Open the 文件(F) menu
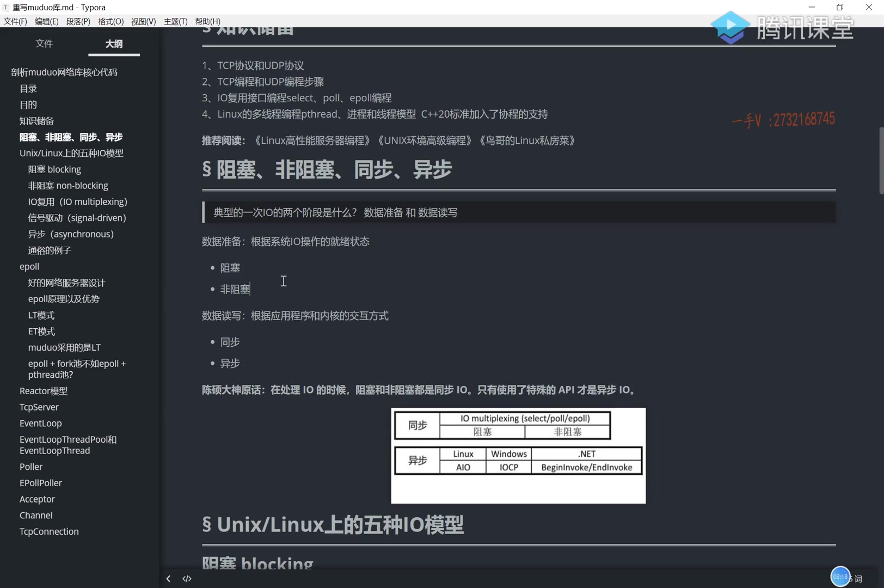 (15, 21)
